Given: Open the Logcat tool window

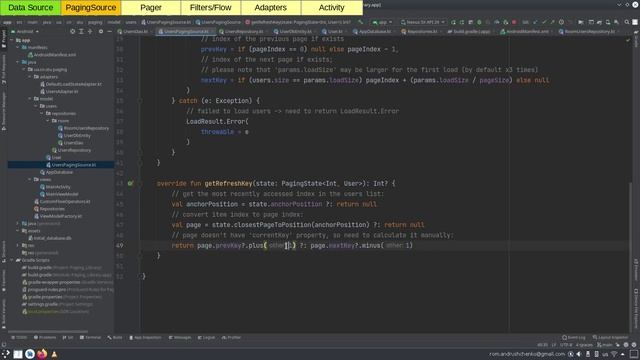Looking at the screenshot, I should 206,338.
